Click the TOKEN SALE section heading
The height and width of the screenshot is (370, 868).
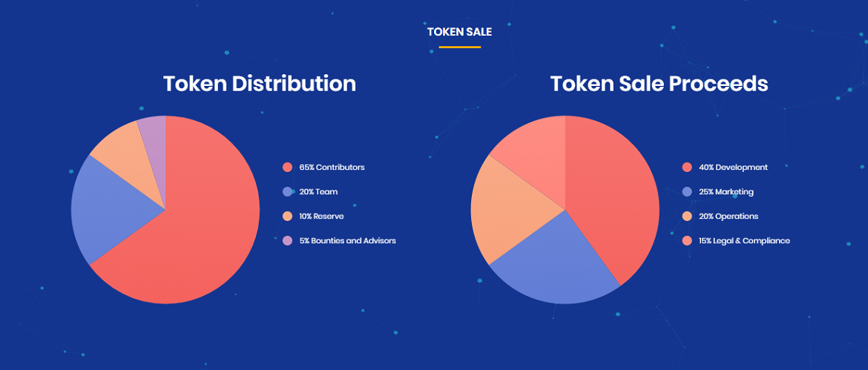click(x=459, y=32)
